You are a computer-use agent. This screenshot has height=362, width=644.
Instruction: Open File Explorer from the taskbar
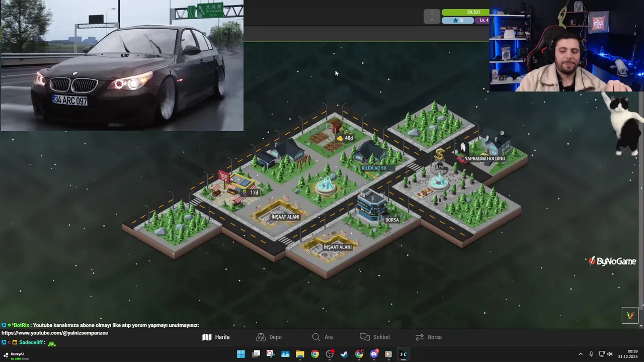click(300, 354)
